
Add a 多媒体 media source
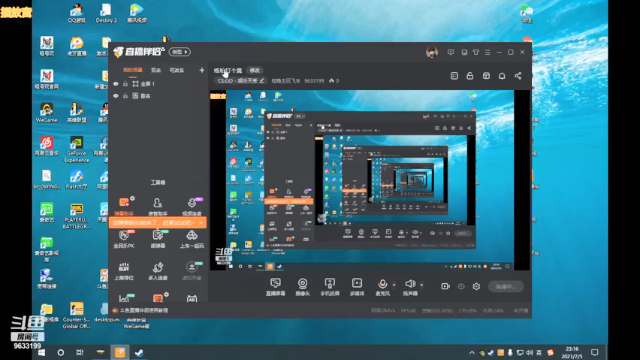pyautogui.click(x=357, y=287)
